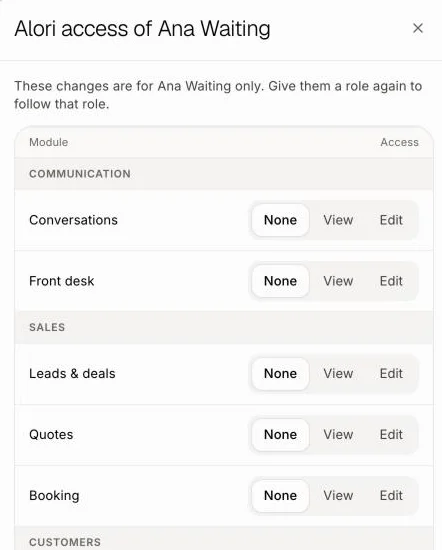
Task: Set Quotes access to None
Action: (280, 435)
